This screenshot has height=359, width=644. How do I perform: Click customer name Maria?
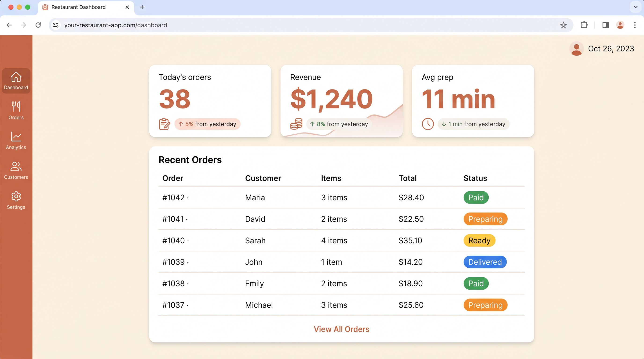(x=255, y=197)
